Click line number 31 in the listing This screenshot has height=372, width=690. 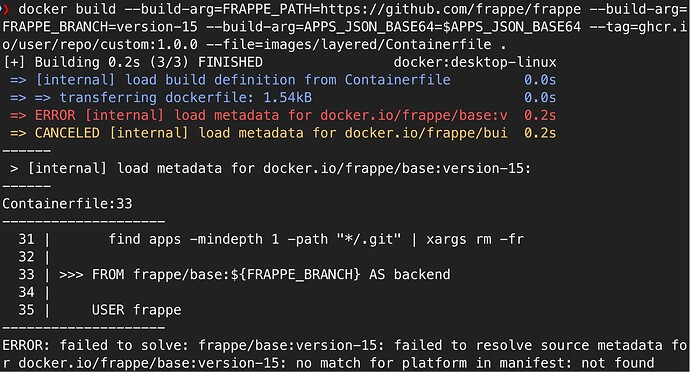(x=26, y=239)
